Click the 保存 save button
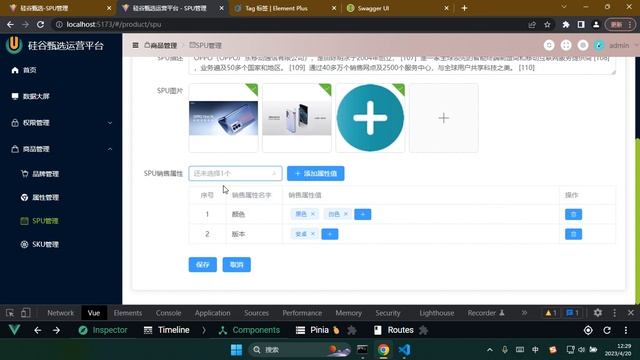The width and height of the screenshot is (640, 360). coord(202,265)
